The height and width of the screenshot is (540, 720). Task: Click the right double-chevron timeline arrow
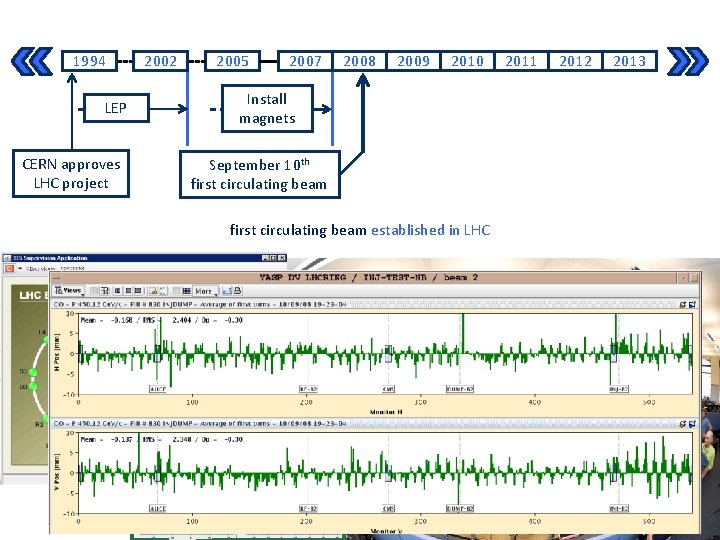[687, 61]
